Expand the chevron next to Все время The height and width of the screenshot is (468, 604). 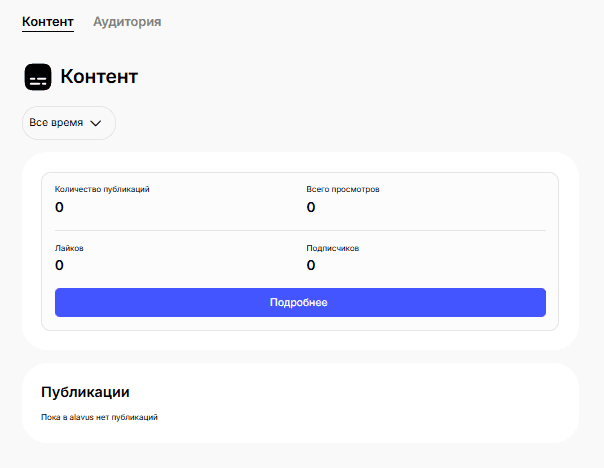pyautogui.click(x=96, y=123)
